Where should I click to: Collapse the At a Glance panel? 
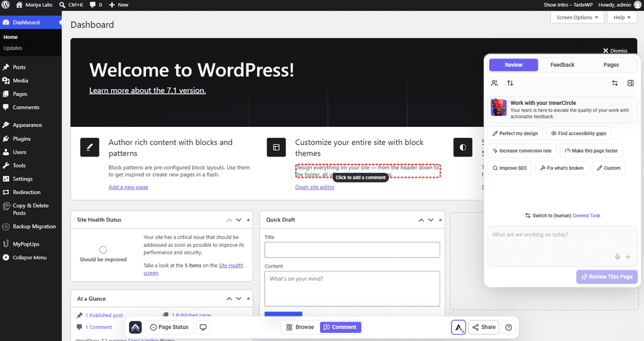[248, 299]
